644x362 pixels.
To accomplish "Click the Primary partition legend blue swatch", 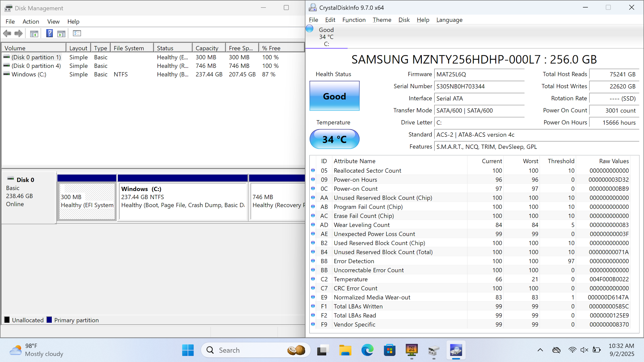I will click(x=49, y=320).
